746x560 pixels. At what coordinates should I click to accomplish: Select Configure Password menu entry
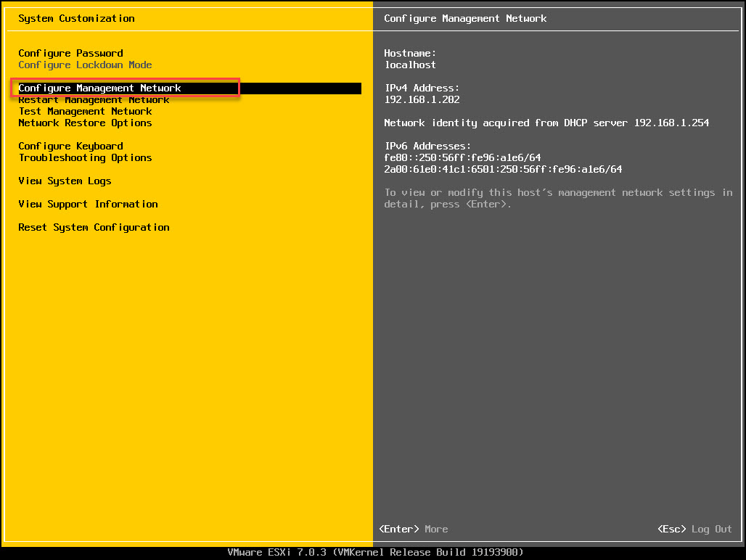[x=70, y=53]
